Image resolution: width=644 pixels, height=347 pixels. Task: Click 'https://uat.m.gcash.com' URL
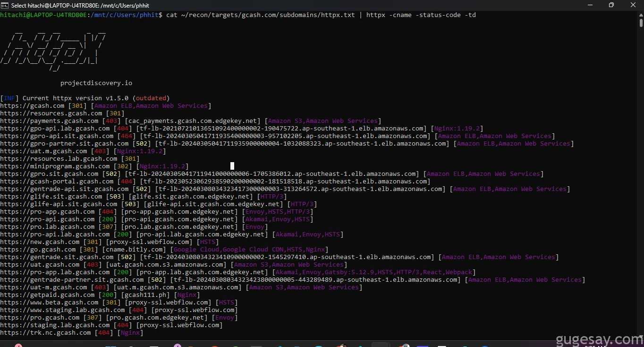pos(43,151)
